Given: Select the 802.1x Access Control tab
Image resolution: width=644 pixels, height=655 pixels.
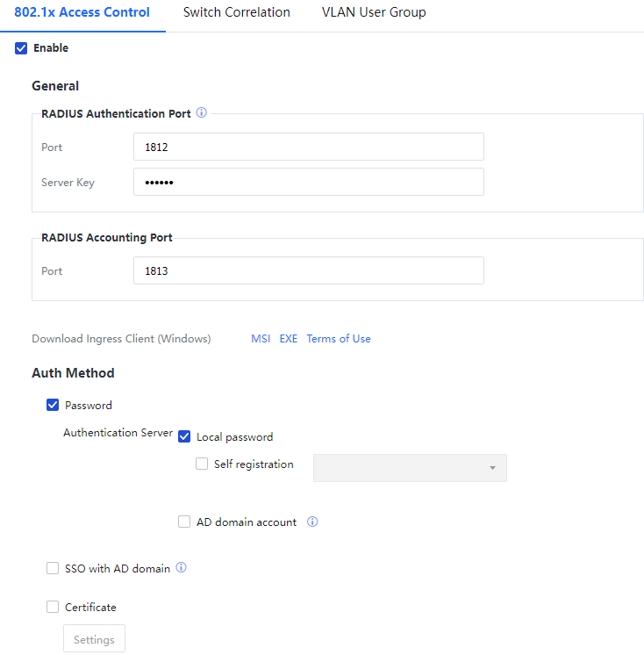Looking at the screenshot, I should click(x=82, y=12).
